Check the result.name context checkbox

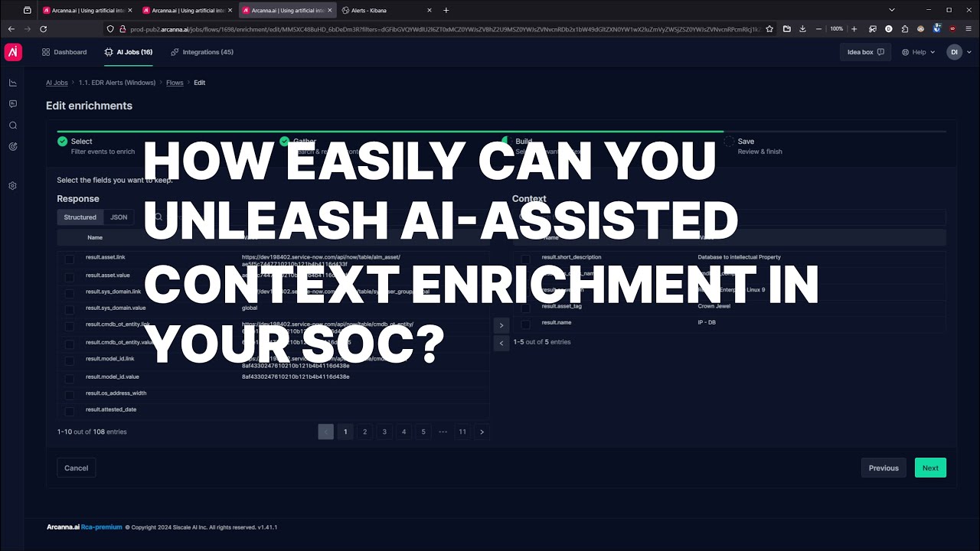(x=525, y=324)
